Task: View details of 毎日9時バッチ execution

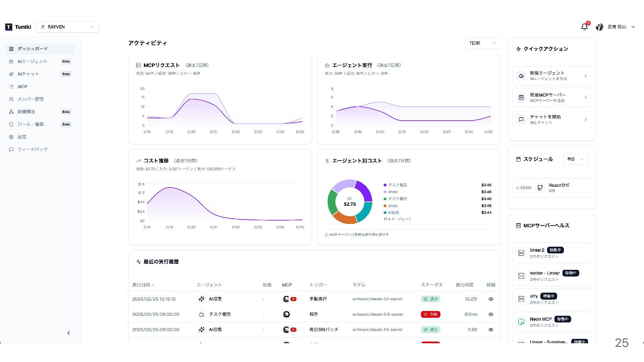Action: coord(491,330)
